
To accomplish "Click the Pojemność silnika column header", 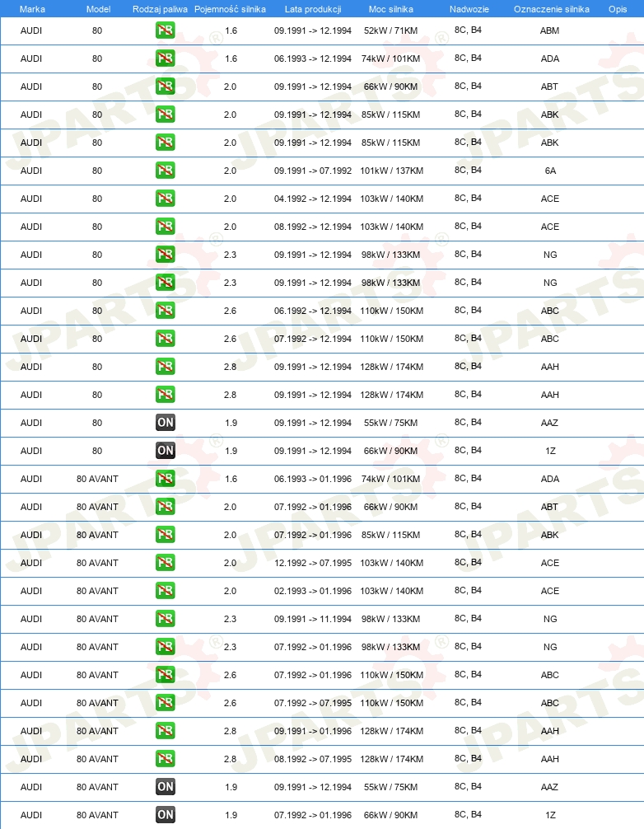I will (230, 9).
